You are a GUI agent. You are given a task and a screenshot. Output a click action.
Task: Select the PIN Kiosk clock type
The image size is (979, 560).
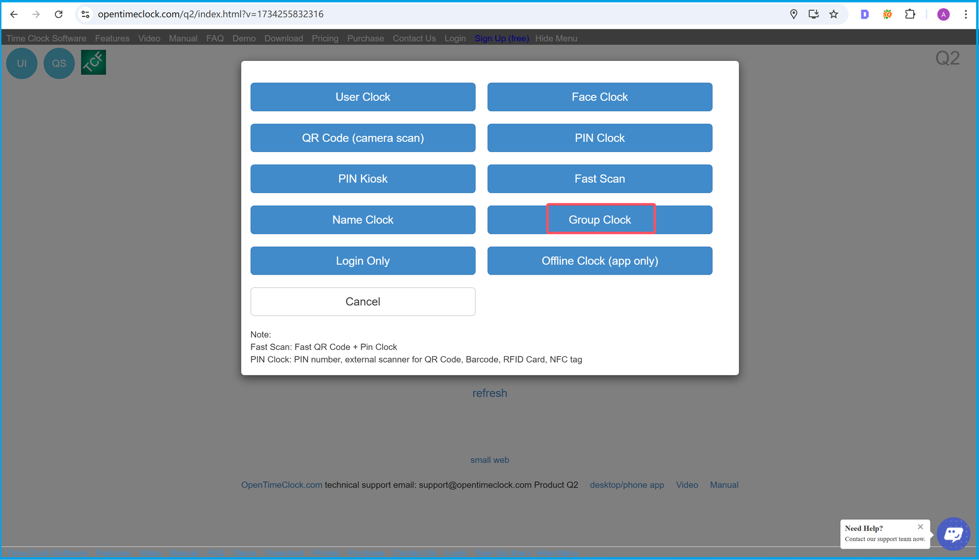click(x=362, y=178)
